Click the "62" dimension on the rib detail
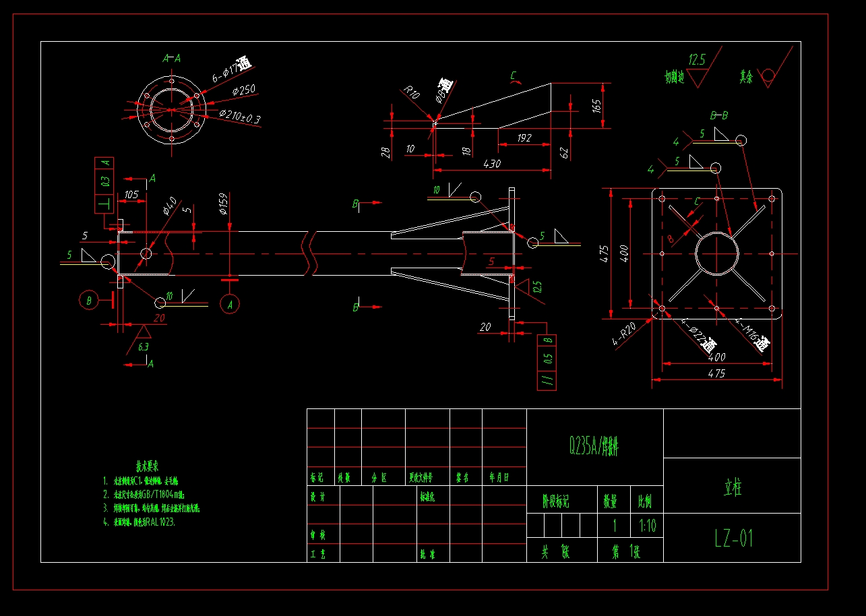866x616 pixels. tap(565, 152)
